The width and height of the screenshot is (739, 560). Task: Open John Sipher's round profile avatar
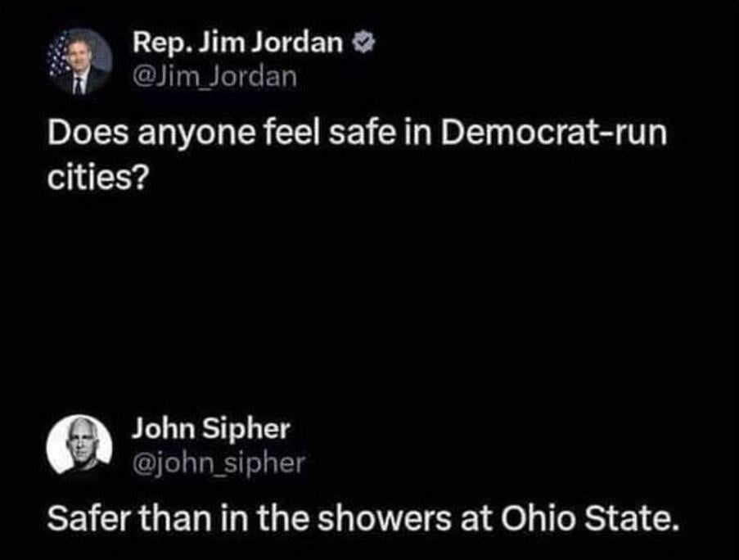coord(79,446)
